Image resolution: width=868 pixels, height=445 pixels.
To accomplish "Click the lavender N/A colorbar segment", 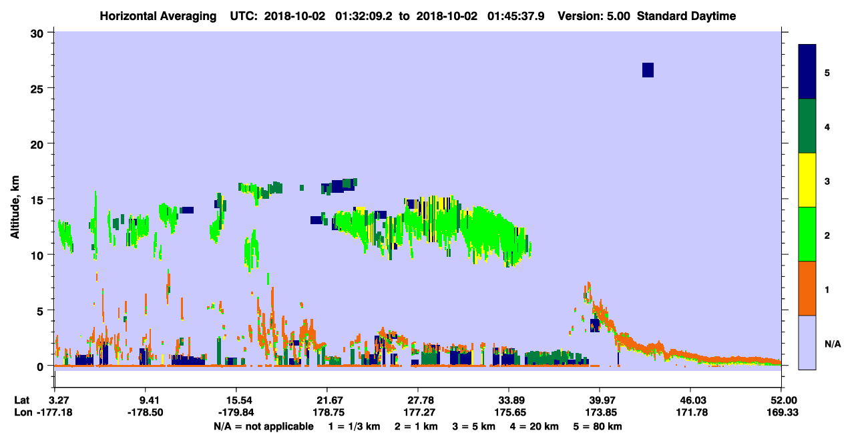I will pyautogui.click(x=807, y=342).
